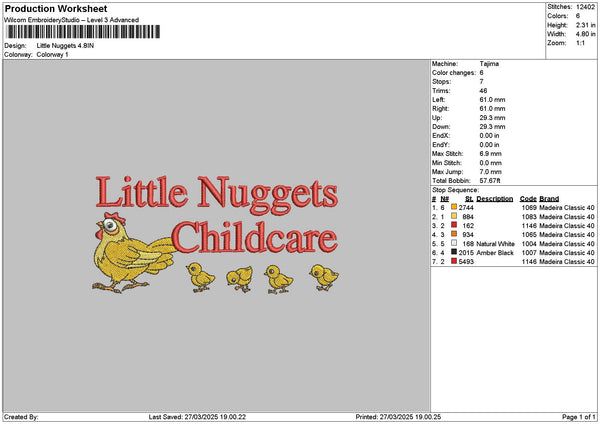The image size is (600, 424).
Task: Click the hen illustration in design preview
Action: (134, 253)
